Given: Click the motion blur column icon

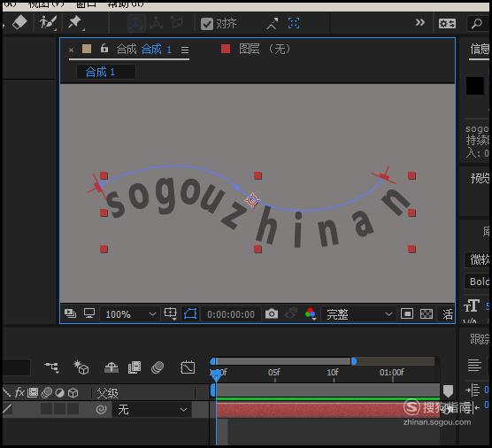Looking at the screenshot, I should [x=46, y=392].
